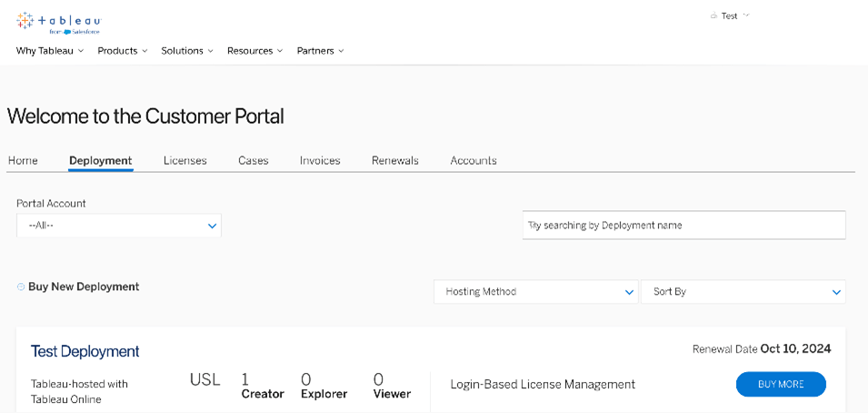Expand the Hosting Method dropdown

pos(535,292)
